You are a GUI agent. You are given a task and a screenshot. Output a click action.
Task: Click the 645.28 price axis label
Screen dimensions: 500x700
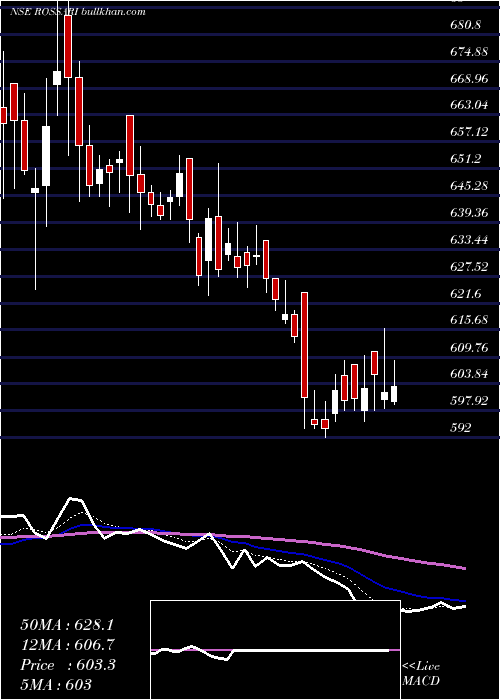[x=469, y=186]
